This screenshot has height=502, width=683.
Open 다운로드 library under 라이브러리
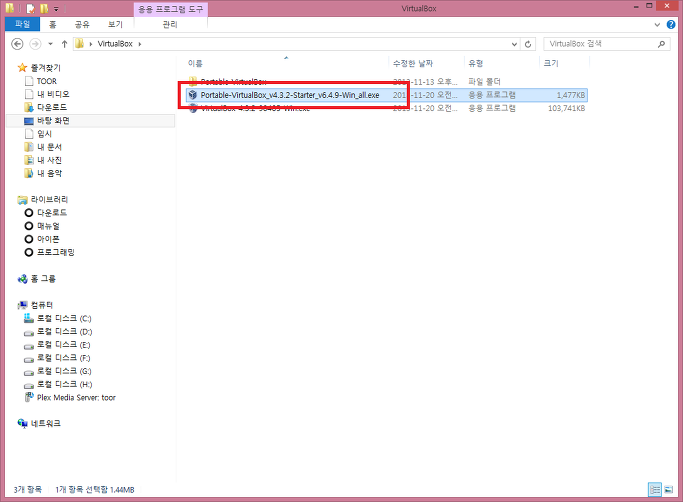[52, 213]
